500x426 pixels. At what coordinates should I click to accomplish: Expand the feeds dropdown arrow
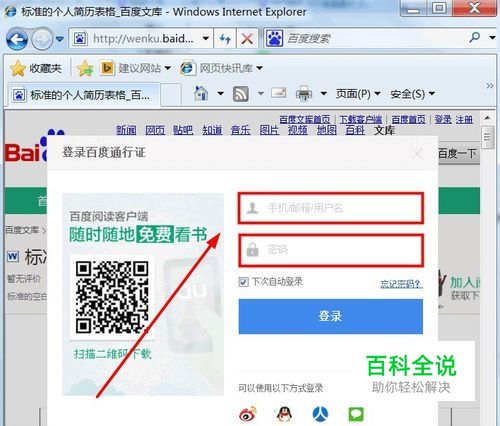click(261, 94)
